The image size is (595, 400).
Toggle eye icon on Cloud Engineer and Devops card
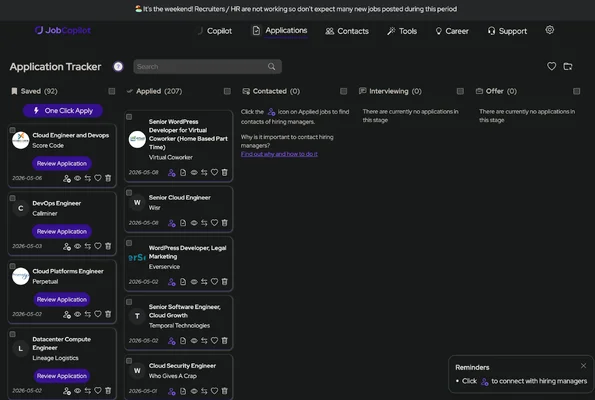point(77,178)
